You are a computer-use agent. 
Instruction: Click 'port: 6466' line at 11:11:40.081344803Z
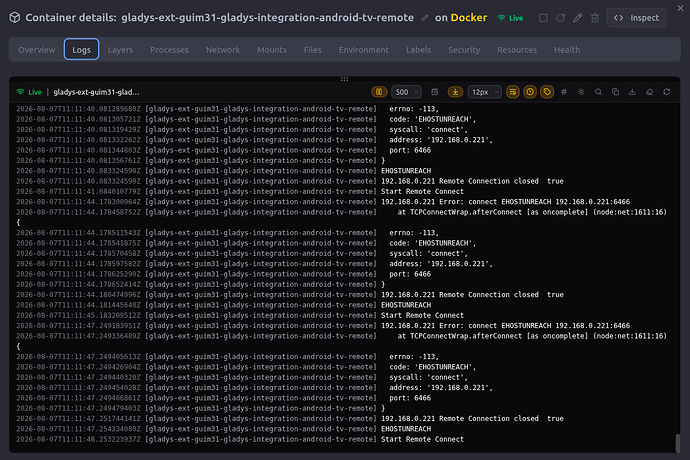pos(224,150)
